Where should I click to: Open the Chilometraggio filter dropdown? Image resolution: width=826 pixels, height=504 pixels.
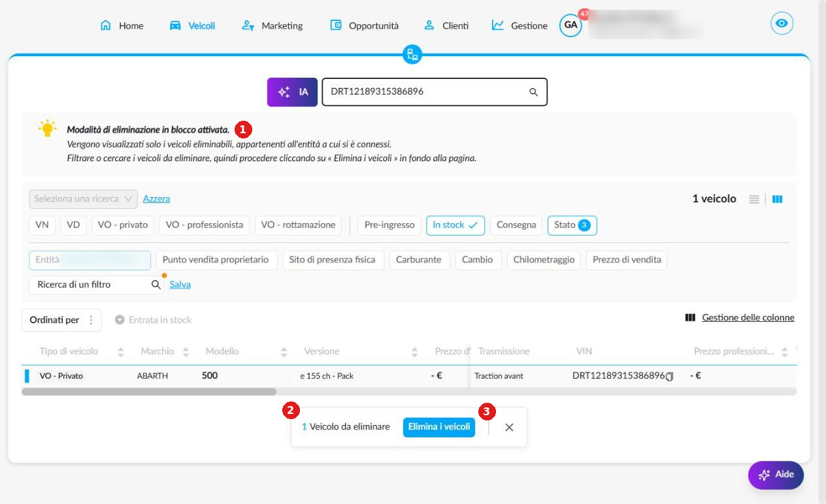544,260
